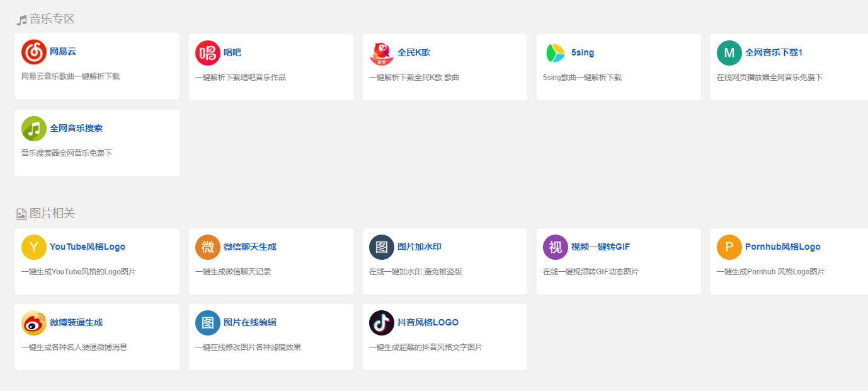Click description 在线一键加水印,避免被盗版

416,272
